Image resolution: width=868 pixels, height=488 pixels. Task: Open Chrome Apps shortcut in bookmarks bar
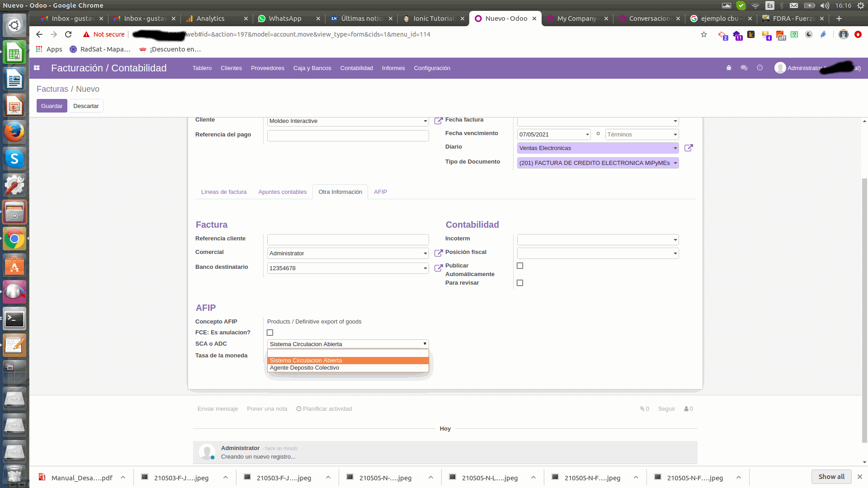pos(49,49)
